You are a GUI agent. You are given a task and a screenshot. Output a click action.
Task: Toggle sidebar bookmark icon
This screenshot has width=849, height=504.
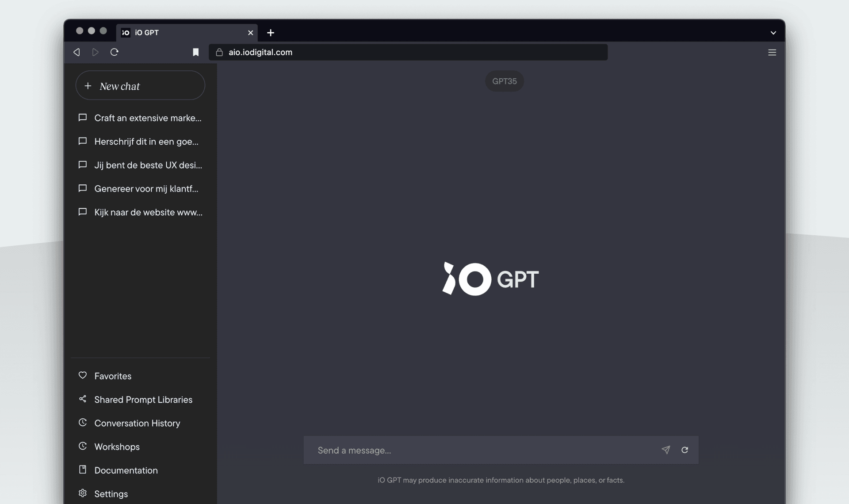(x=195, y=52)
